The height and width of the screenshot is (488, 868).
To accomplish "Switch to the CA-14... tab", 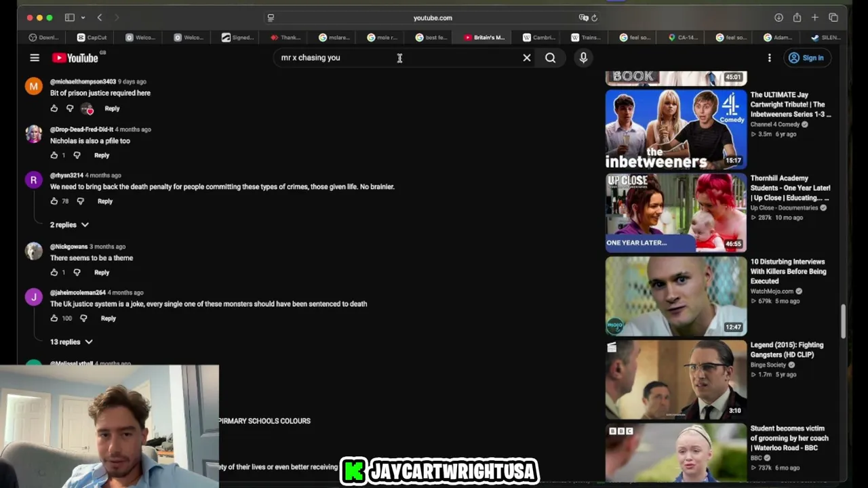I will tap(683, 37).
